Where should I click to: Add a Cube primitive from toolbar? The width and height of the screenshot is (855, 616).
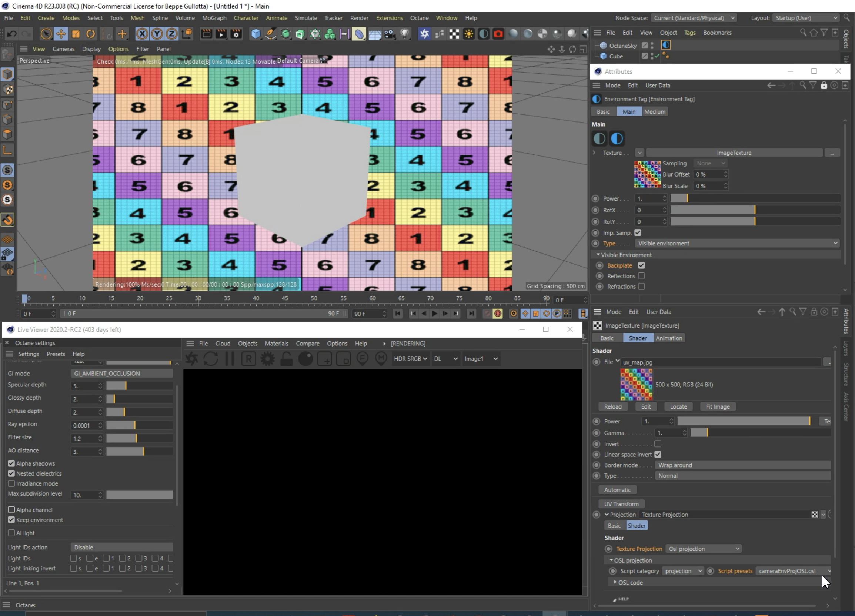(256, 34)
